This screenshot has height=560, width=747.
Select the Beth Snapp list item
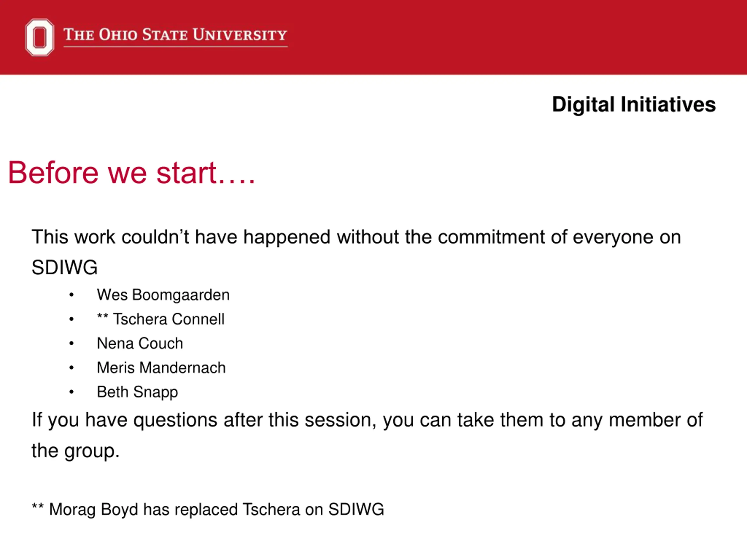click(137, 392)
